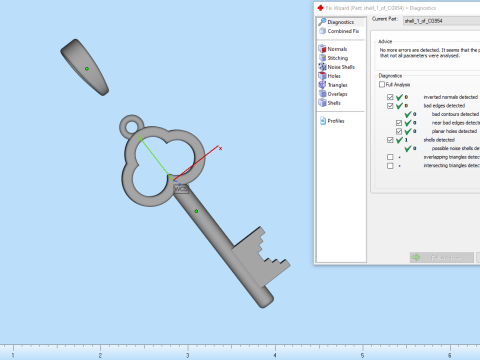Image resolution: width=480 pixels, height=360 pixels.
Task: Toggle the near bad edges detected checkbox
Action: point(399,123)
